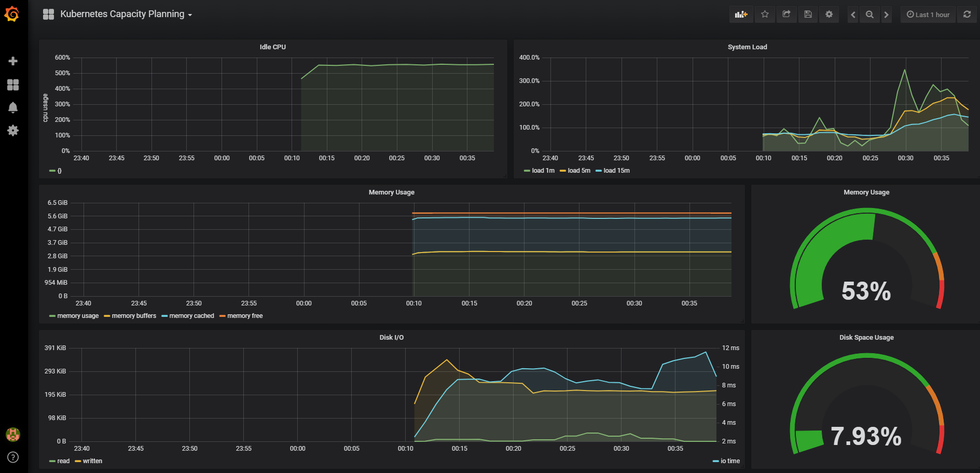This screenshot has width=980, height=473.
Task: Open the Create plus menu in sidebar
Action: point(13,61)
